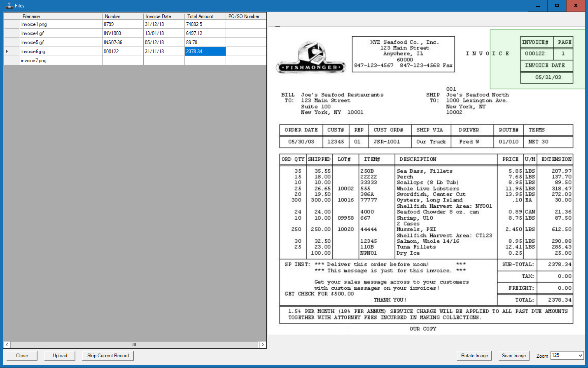Click the Scan Image button
The height and width of the screenshot is (368, 588).
513,356
